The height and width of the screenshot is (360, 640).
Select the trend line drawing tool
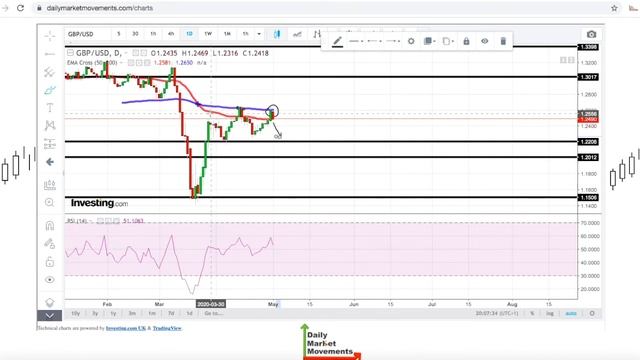tap(50, 54)
